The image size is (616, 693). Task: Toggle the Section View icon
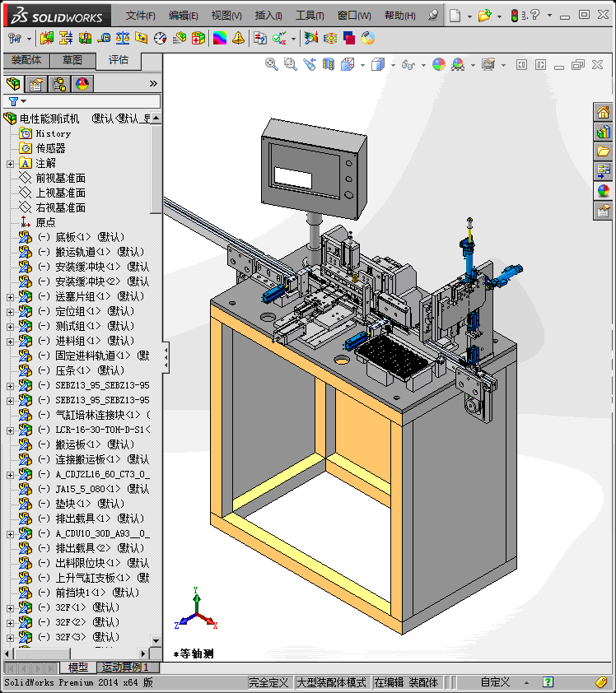click(x=328, y=64)
